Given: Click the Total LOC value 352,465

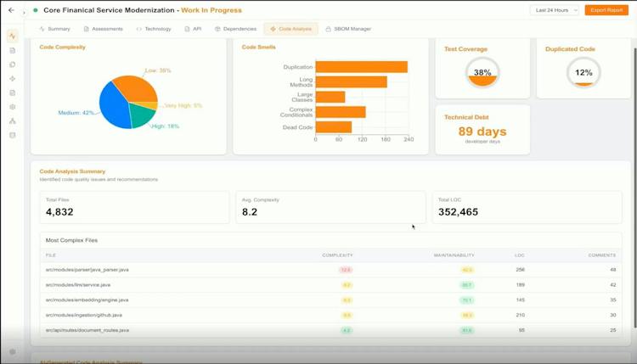Looking at the screenshot, I should pos(458,212).
